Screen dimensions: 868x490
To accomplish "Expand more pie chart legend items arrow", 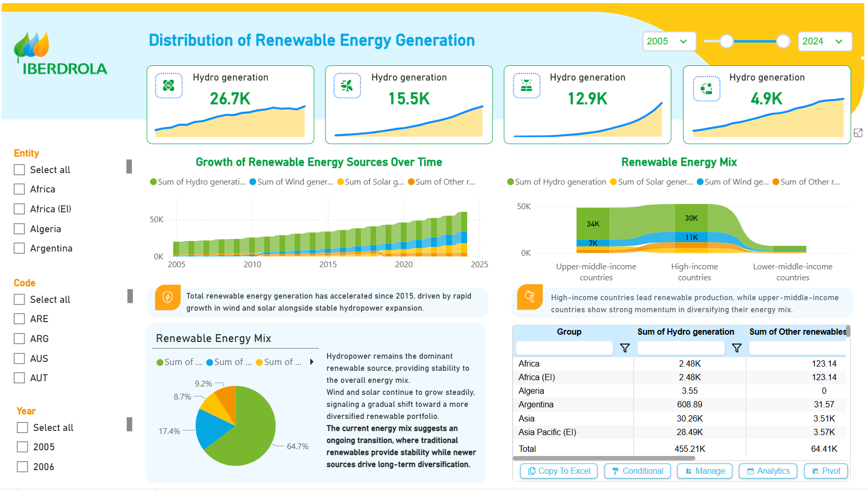I will (x=312, y=362).
